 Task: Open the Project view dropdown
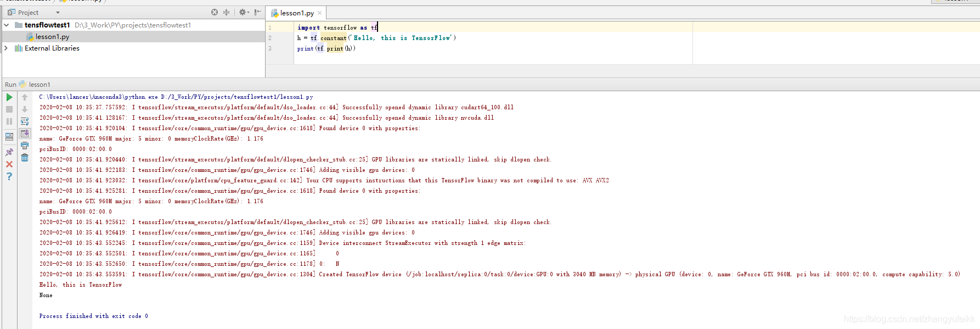point(58,13)
